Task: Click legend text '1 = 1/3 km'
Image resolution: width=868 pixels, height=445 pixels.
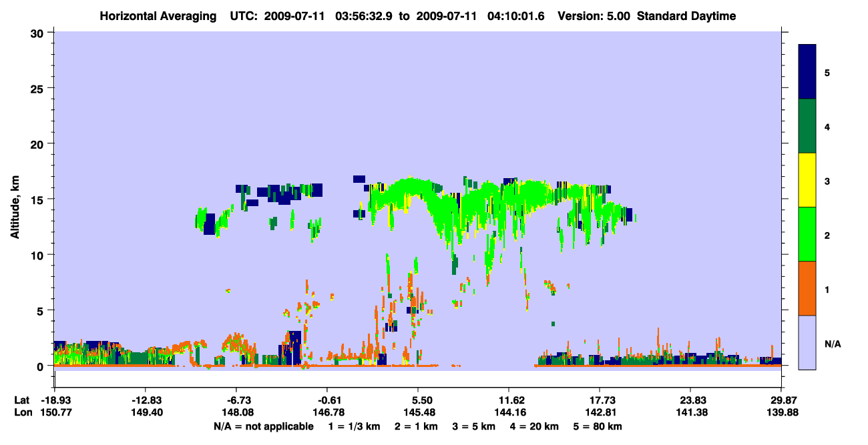Action: pos(355,426)
